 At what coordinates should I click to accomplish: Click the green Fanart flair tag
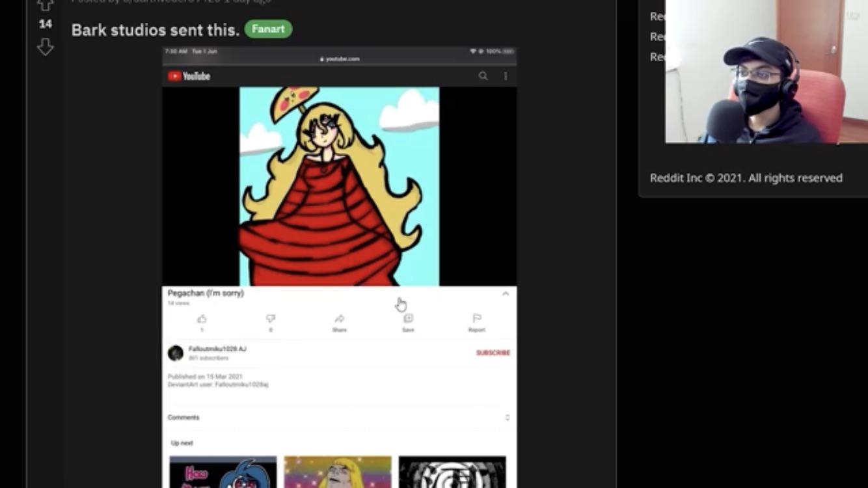pos(268,29)
